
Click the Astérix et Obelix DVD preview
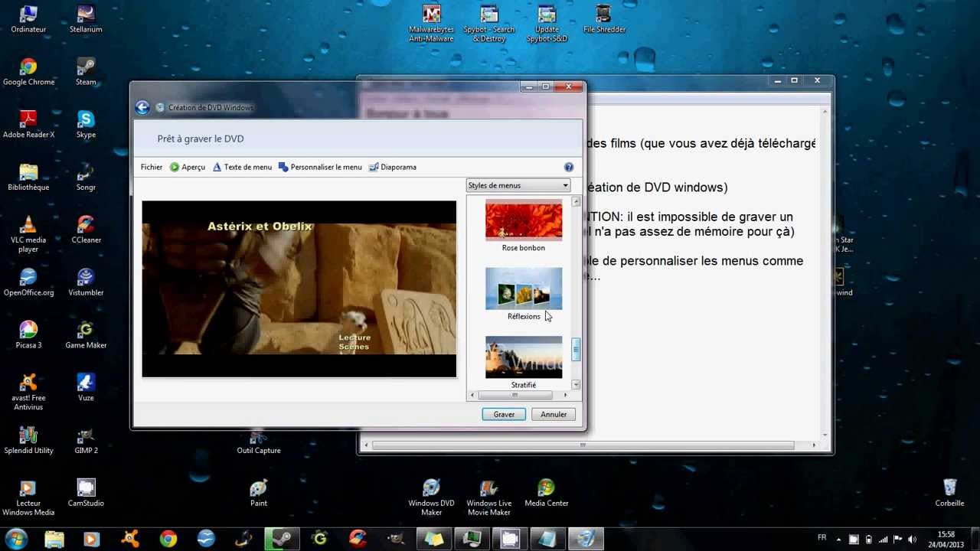[299, 289]
